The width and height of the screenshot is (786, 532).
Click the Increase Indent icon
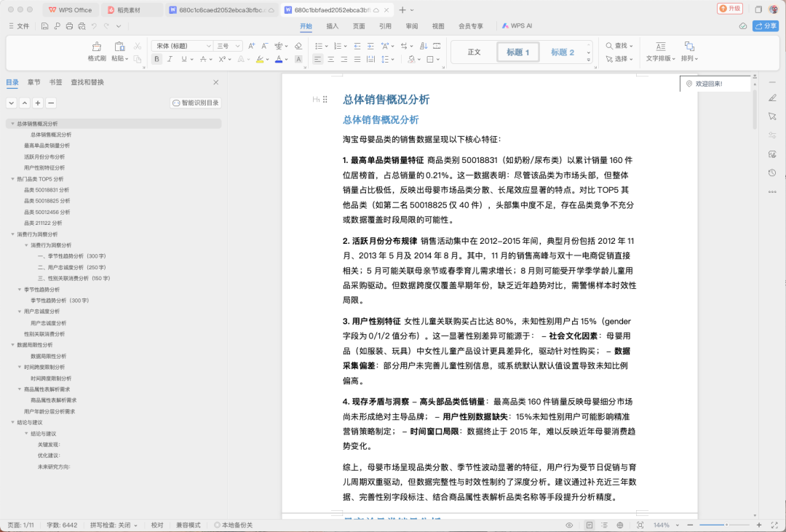[x=370, y=46]
